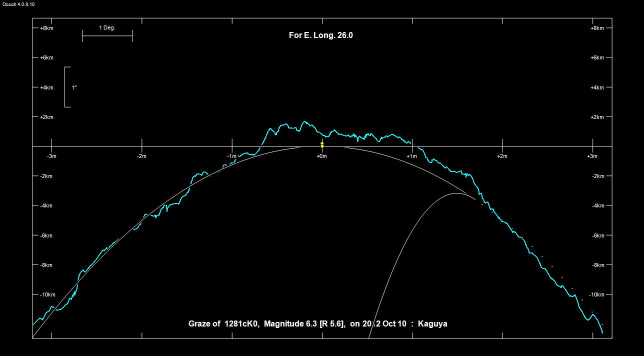Click the right +6km axis label
Image resolution: width=644 pixels, height=356 pixels.
coord(597,58)
